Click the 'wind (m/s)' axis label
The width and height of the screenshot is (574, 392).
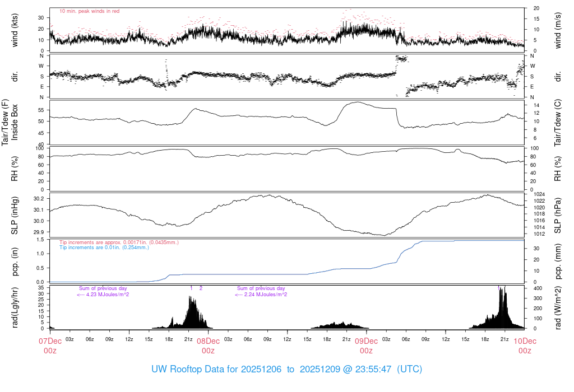coord(558,30)
